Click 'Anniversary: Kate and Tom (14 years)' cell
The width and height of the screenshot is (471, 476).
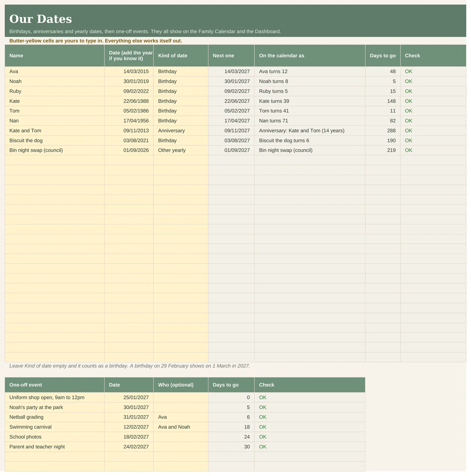310,131
